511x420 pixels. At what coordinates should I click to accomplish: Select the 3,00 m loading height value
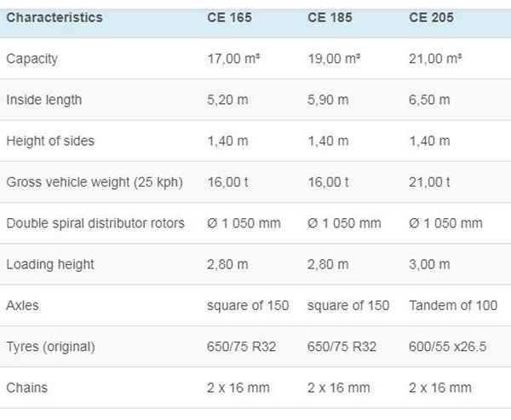[x=430, y=264]
